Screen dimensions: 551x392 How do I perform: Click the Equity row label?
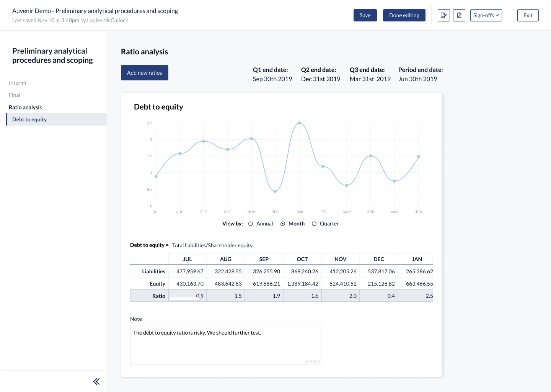157,284
